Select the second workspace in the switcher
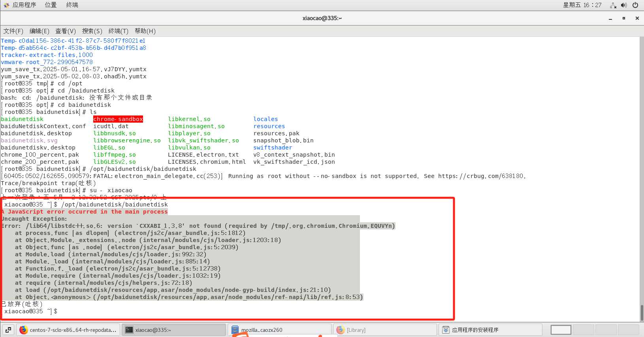 point(584,330)
